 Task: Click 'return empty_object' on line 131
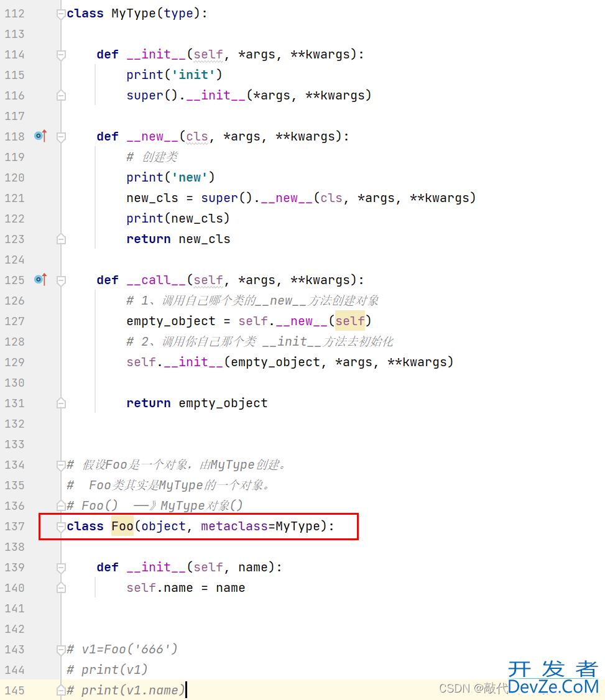197,403
